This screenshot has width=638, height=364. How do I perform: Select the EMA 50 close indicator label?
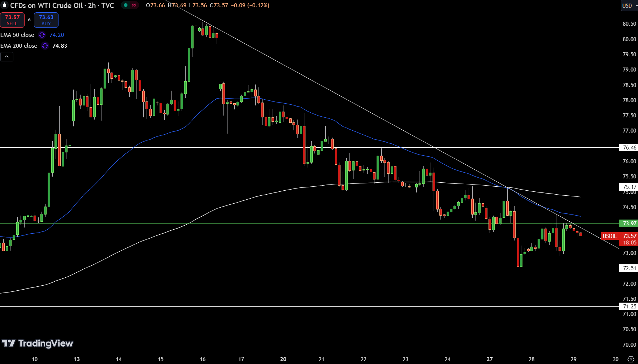click(x=17, y=35)
